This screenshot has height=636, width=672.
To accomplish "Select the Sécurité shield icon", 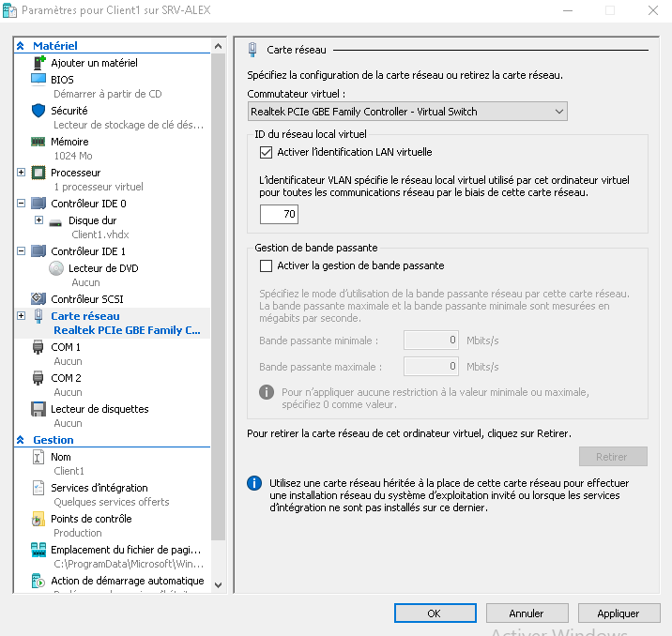I will click(x=38, y=111).
